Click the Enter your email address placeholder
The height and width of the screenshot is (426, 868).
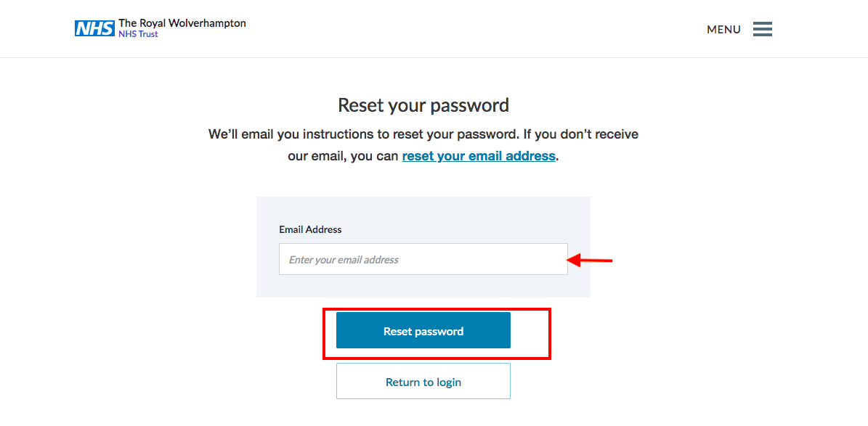coord(344,260)
